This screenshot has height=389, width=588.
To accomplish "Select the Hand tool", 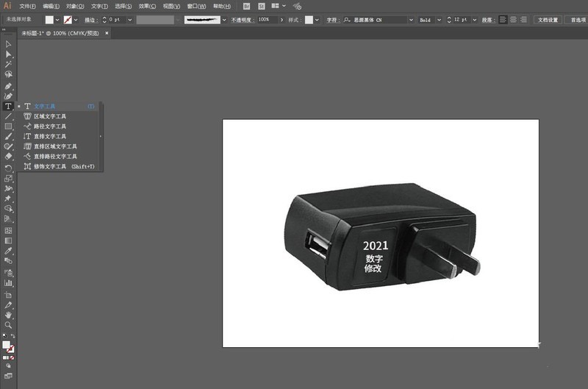I will pos(8,315).
